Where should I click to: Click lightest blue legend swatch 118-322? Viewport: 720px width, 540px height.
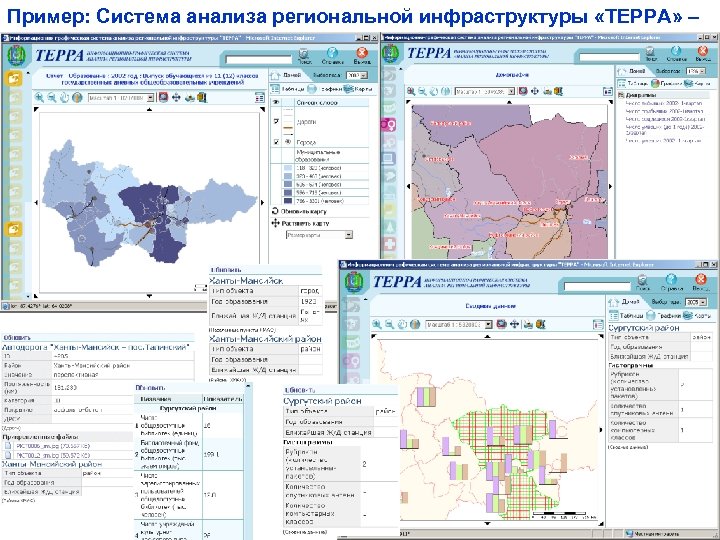coord(288,168)
